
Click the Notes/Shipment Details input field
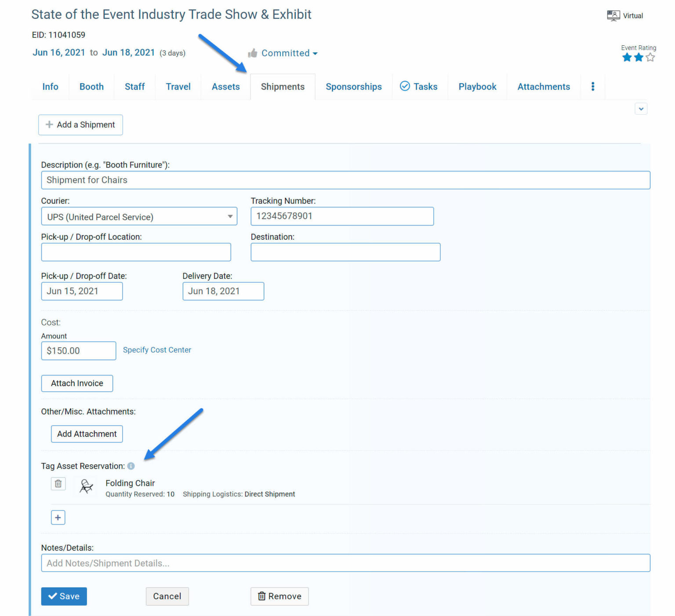point(345,563)
